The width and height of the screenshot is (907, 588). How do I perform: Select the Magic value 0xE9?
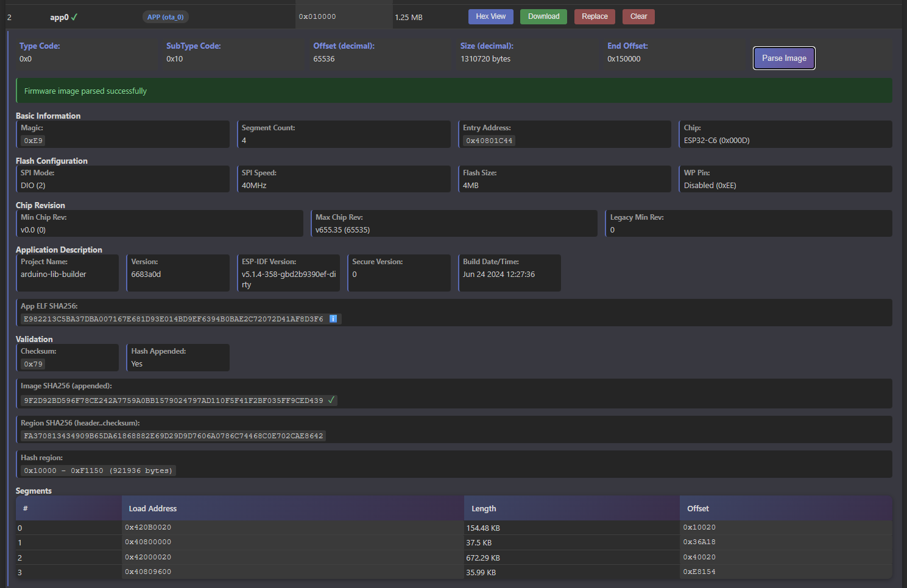click(x=34, y=141)
